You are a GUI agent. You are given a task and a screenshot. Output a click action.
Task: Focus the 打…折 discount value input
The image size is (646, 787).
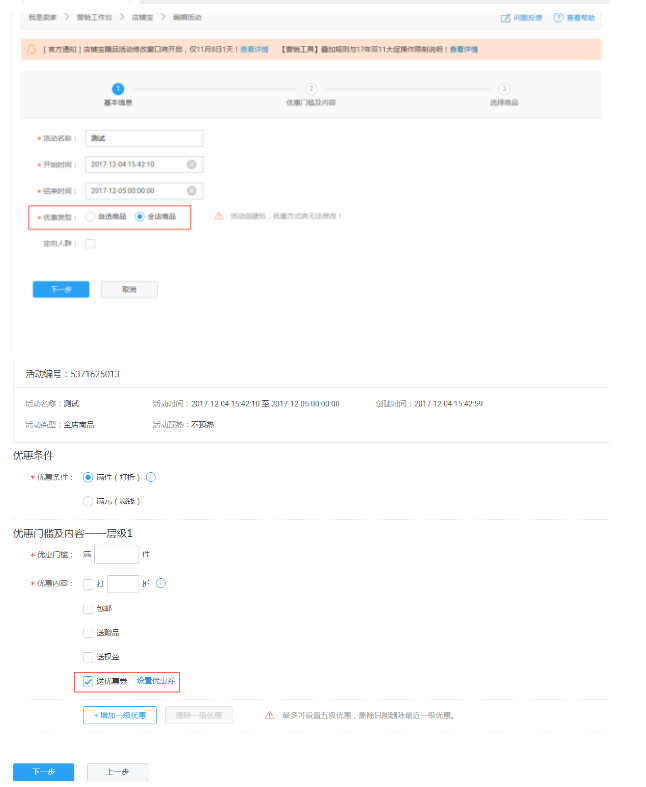point(123,584)
